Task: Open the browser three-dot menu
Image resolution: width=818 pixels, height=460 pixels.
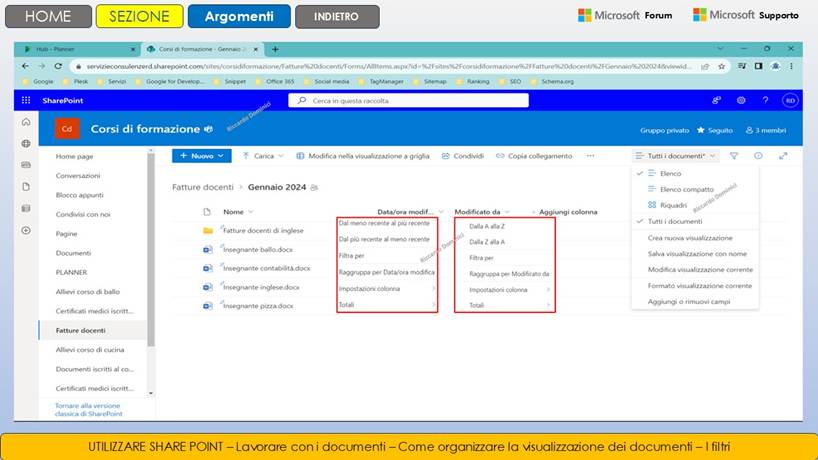Action: coord(791,66)
